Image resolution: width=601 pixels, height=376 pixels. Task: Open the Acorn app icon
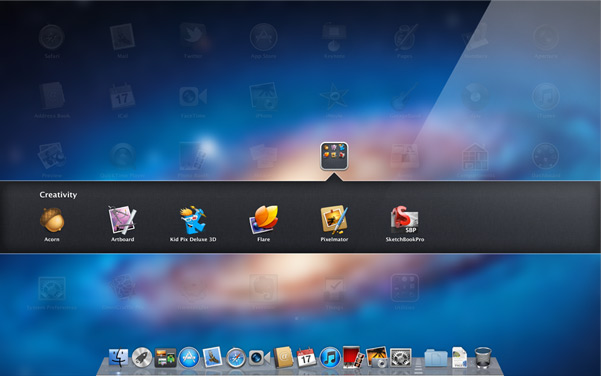52,220
